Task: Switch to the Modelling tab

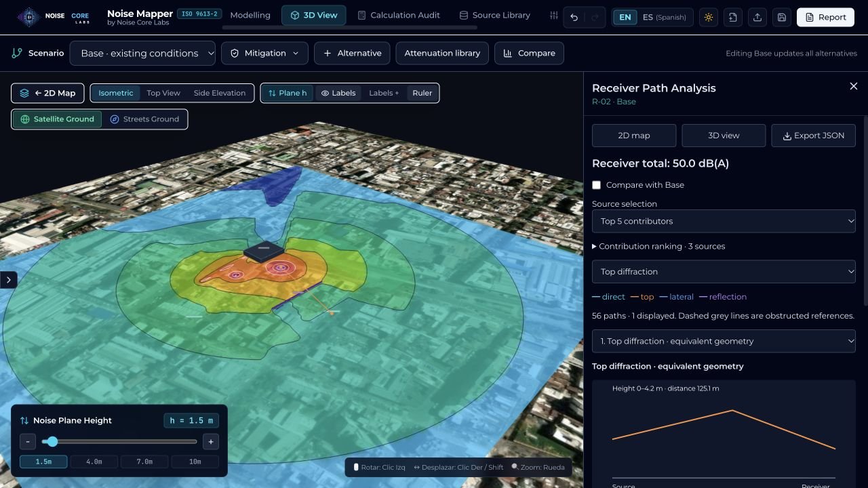Action: [250, 15]
